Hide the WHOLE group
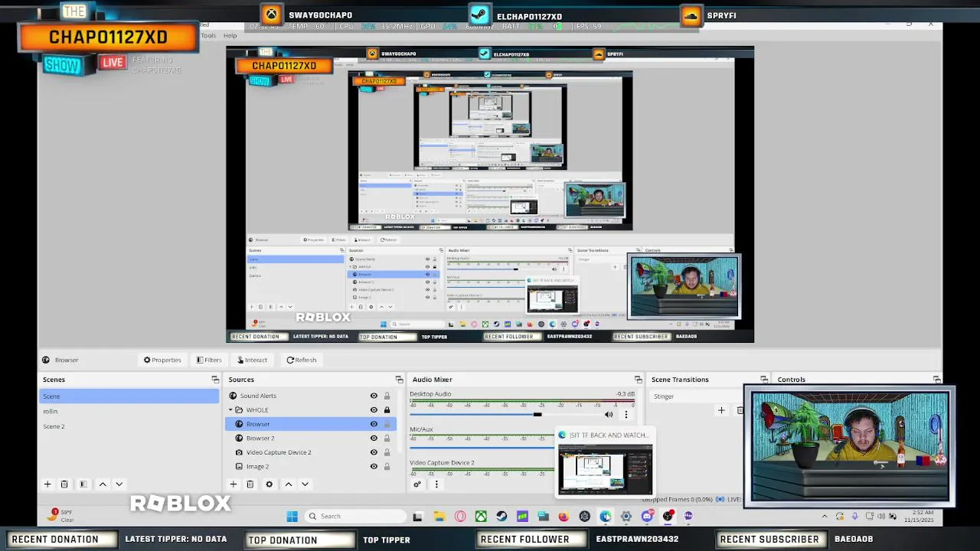Screen dimensions: 980x551 click(x=374, y=410)
